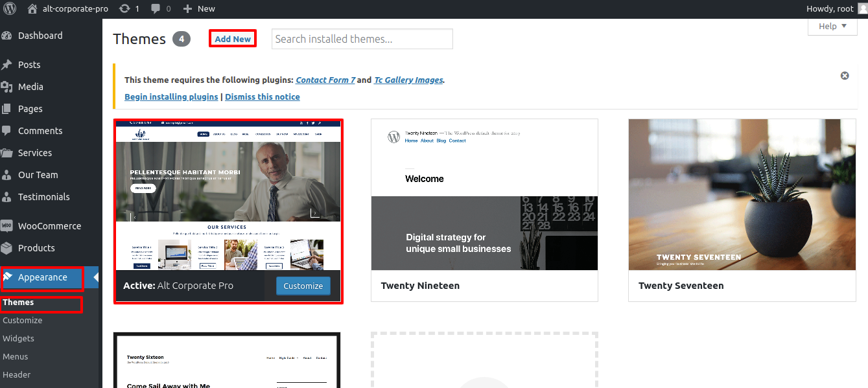The height and width of the screenshot is (388, 868).
Task: Click the Pages icon in sidebar
Action: point(7,109)
